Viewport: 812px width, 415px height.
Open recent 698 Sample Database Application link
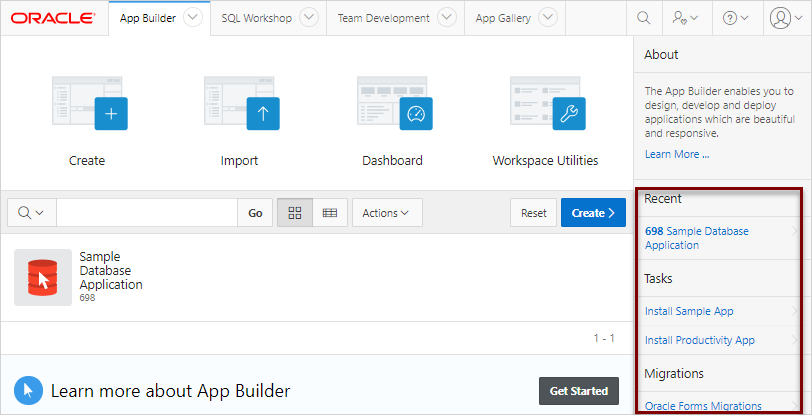click(697, 238)
